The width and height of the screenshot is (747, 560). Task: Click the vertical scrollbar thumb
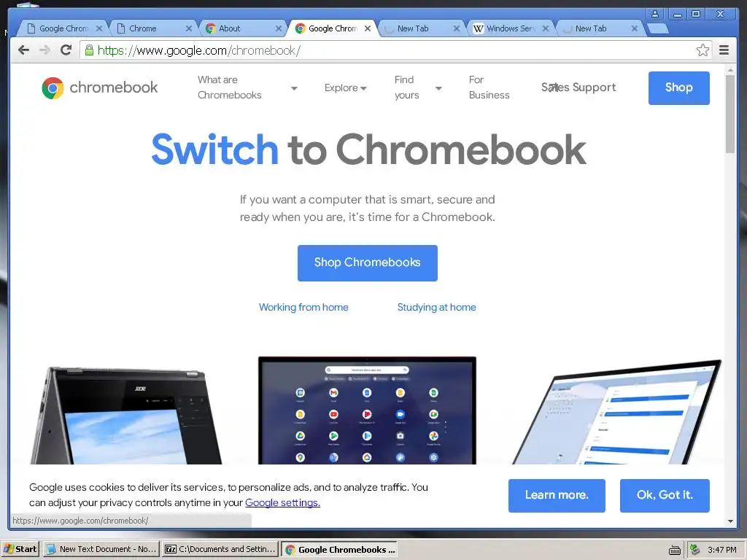[x=729, y=114]
